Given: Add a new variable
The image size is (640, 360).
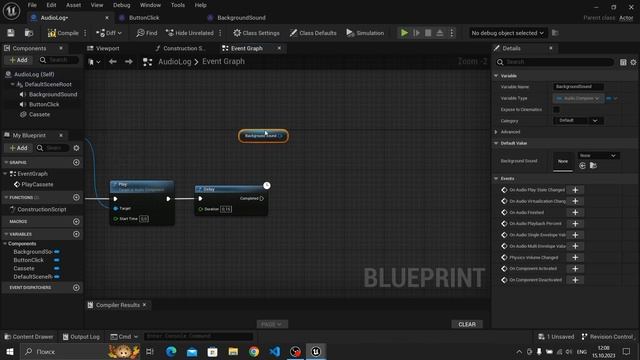Looking at the screenshot, I should click(x=76, y=234).
